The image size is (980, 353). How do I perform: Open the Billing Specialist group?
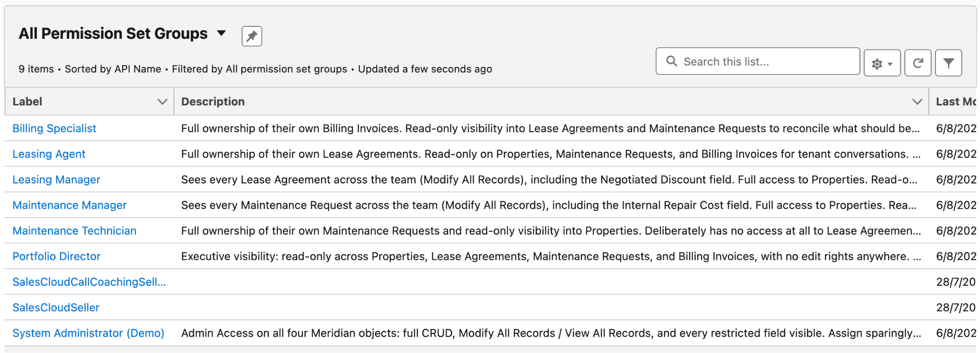pyautogui.click(x=54, y=128)
